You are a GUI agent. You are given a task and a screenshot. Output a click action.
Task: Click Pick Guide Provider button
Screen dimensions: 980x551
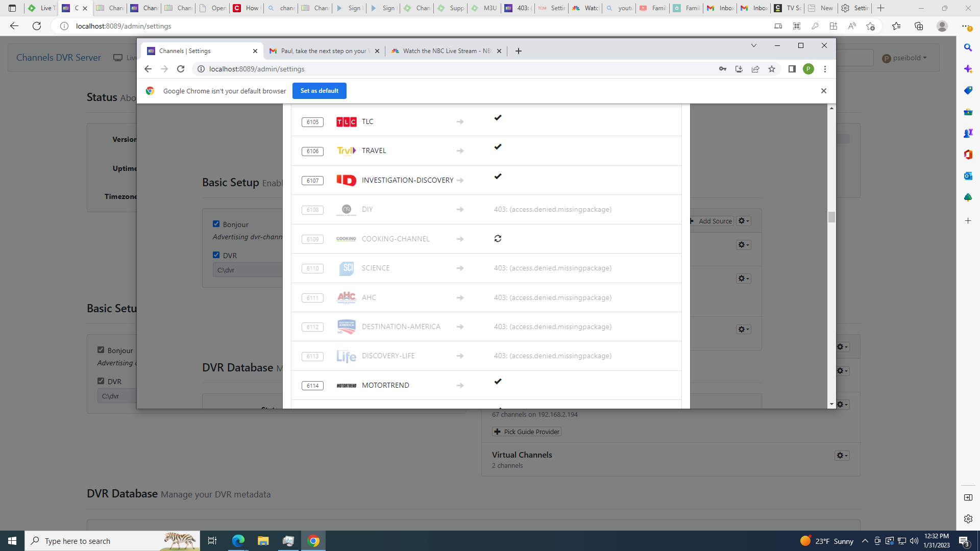[x=527, y=432]
